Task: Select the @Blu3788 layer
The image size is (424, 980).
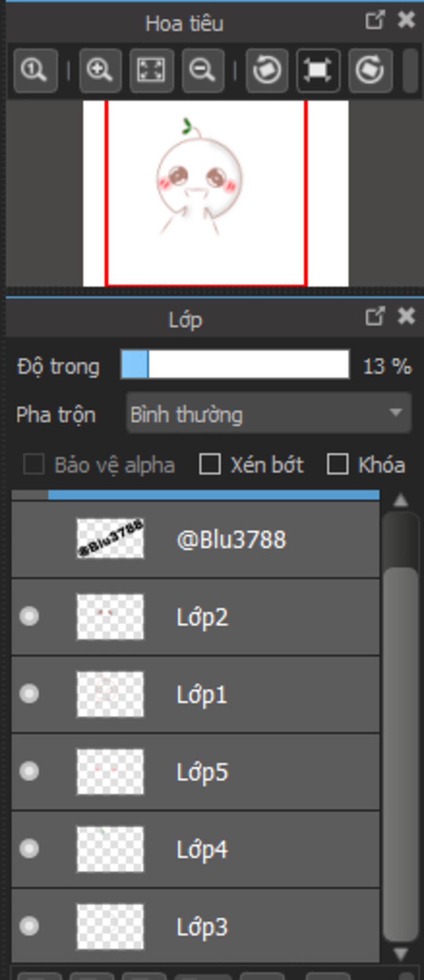Action: coord(231,539)
